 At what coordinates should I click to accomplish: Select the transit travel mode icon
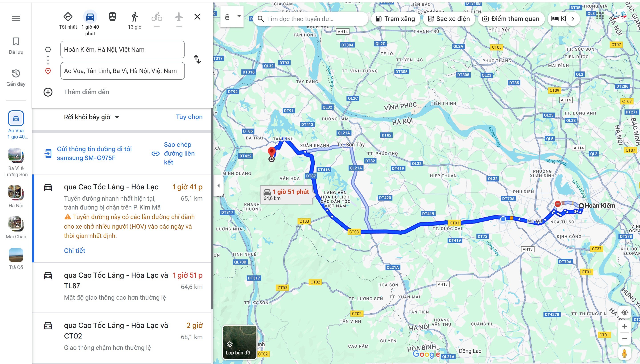112,17
